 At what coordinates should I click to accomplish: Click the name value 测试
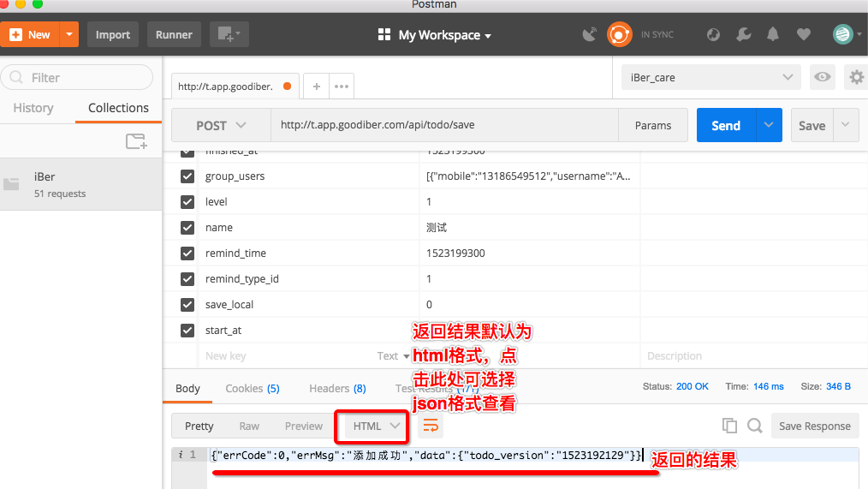tap(437, 228)
